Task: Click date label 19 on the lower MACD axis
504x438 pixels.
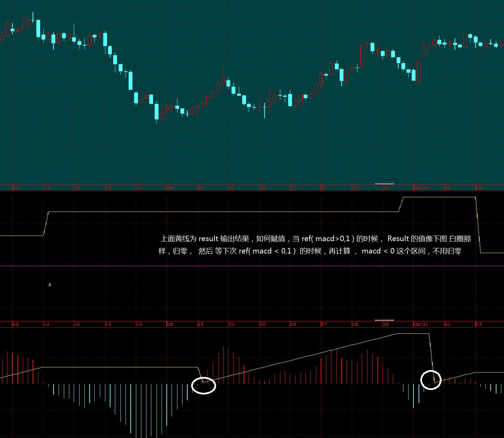Action: pyautogui.click(x=139, y=324)
